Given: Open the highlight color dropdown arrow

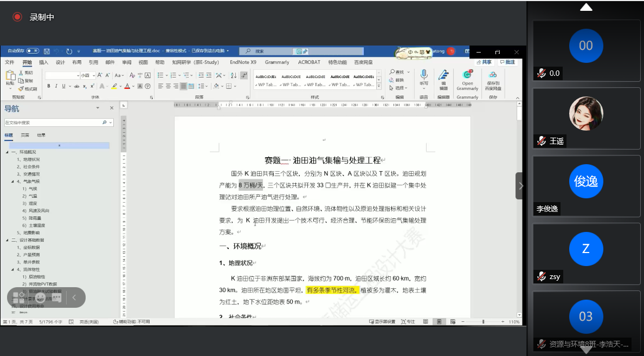Looking at the screenshot, I should pos(121,86).
